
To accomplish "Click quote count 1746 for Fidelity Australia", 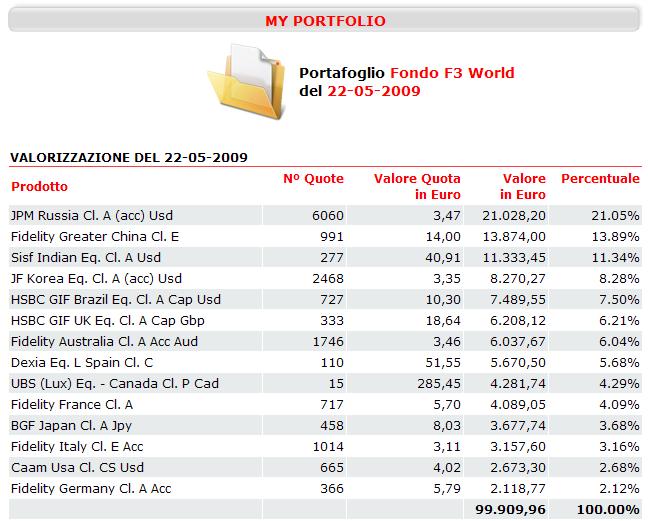I will click(328, 342).
